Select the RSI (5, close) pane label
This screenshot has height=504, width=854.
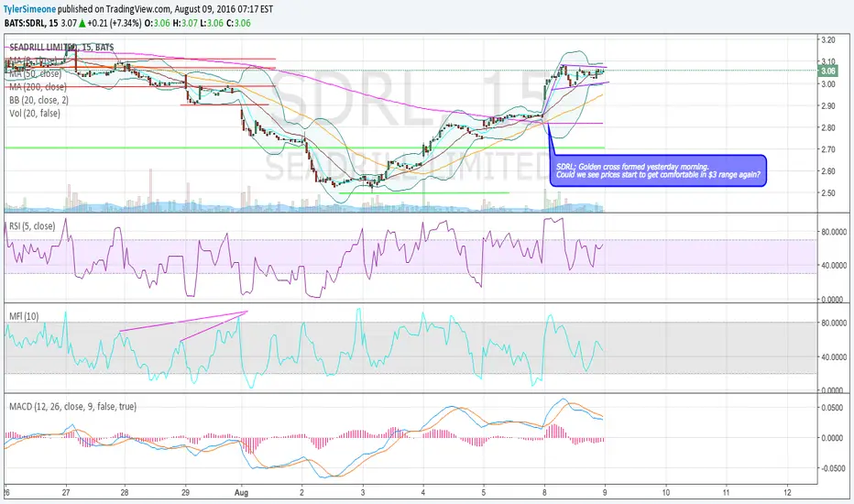coord(32,225)
